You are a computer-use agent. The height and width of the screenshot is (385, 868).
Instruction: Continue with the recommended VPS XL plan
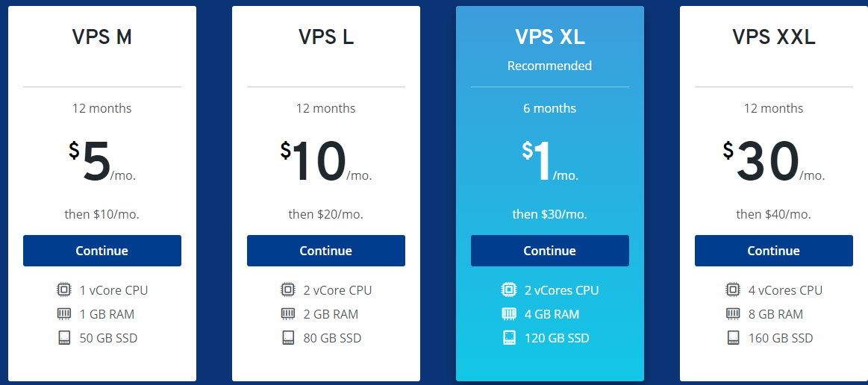tap(550, 251)
